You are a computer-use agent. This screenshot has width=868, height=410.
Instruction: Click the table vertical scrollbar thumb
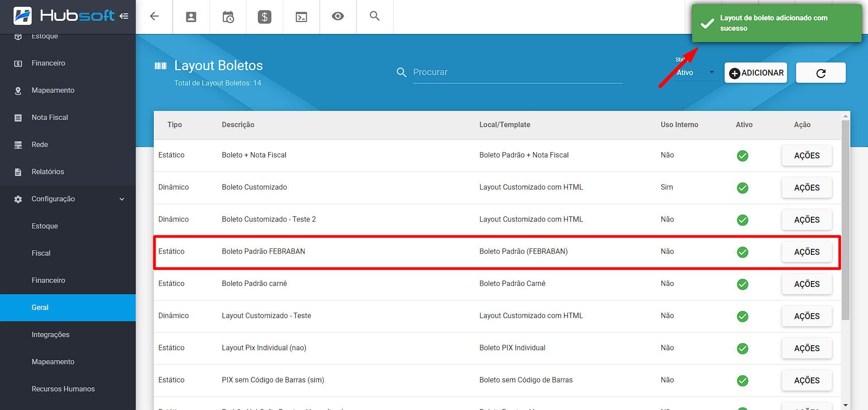point(845,219)
